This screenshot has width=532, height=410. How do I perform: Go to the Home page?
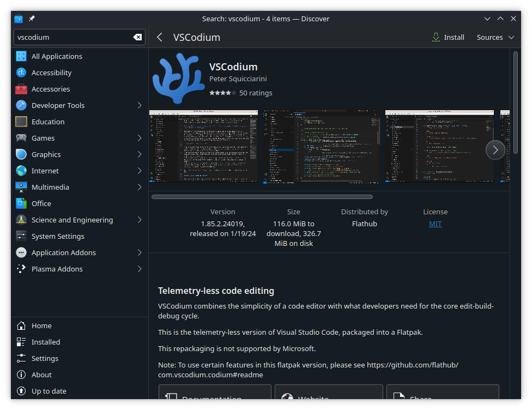[80, 325]
